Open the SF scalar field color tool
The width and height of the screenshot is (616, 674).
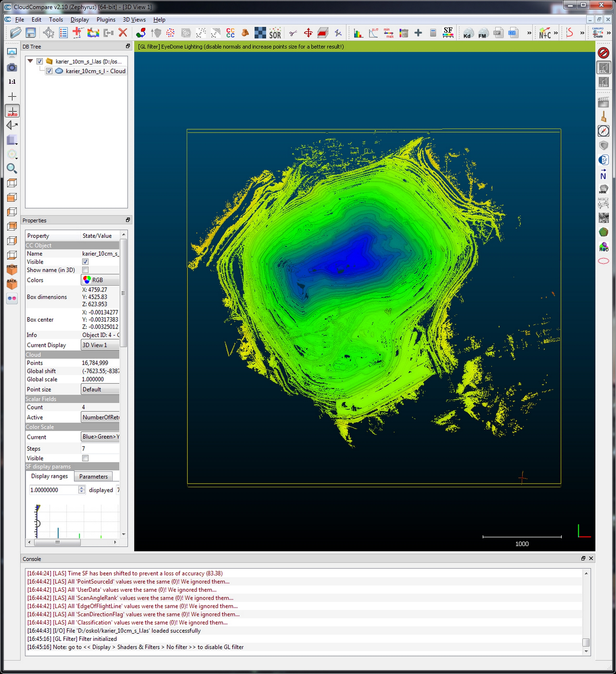[448, 33]
